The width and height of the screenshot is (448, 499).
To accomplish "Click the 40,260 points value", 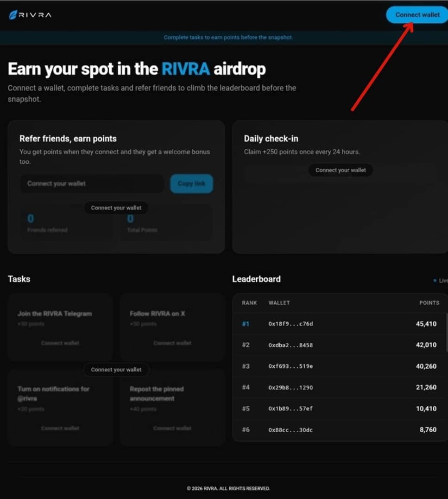I will [426, 366].
